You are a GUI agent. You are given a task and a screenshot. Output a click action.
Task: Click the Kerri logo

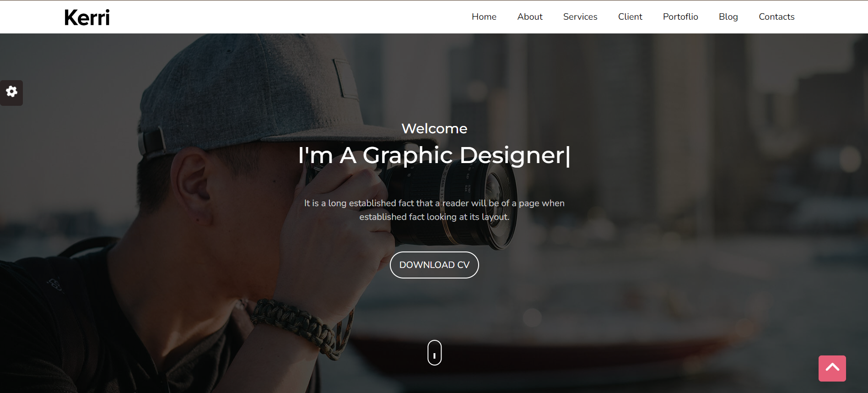pyautogui.click(x=87, y=17)
